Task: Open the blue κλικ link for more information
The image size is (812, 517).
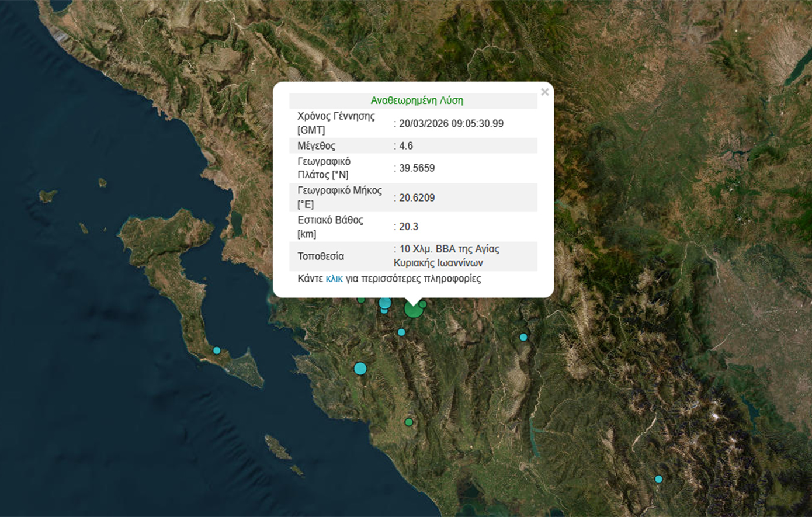Action: click(334, 279)
